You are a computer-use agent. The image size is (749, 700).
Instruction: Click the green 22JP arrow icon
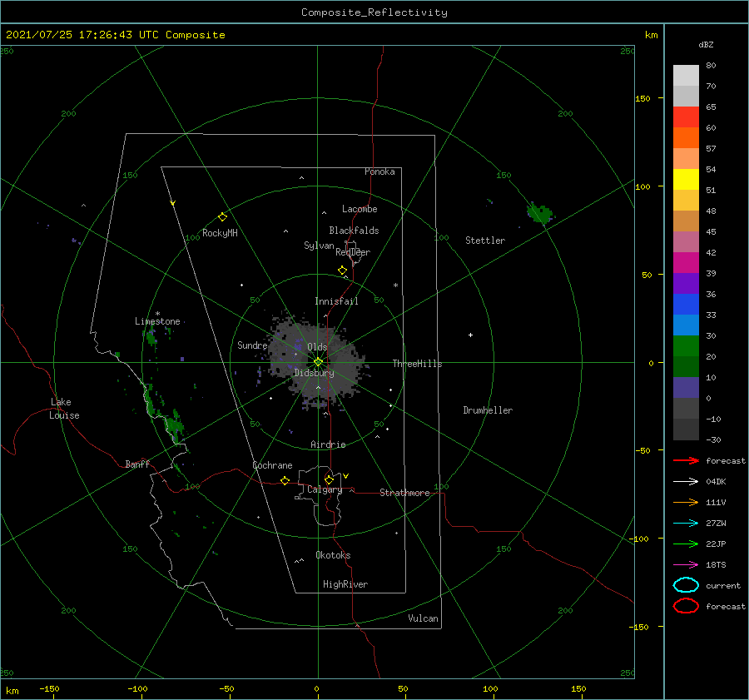686,544
